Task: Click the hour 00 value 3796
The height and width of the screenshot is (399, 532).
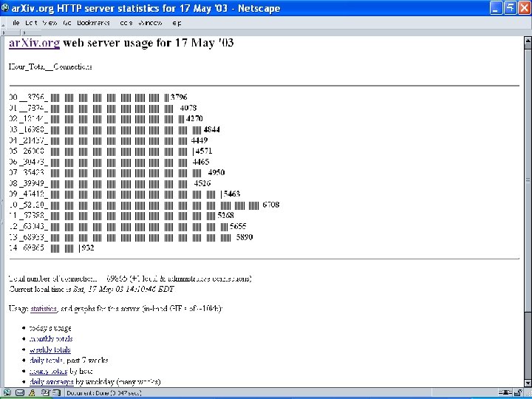Action: tap(179, 98)
